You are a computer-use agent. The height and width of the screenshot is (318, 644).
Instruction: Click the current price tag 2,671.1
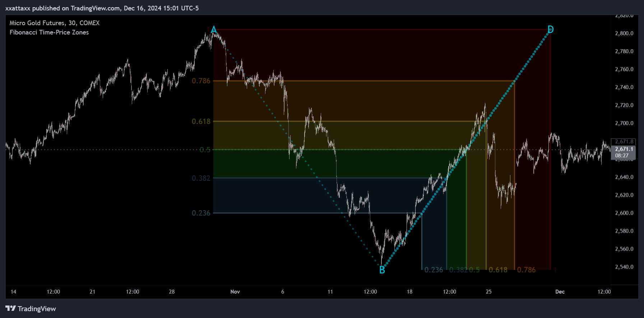coord(624,149)
